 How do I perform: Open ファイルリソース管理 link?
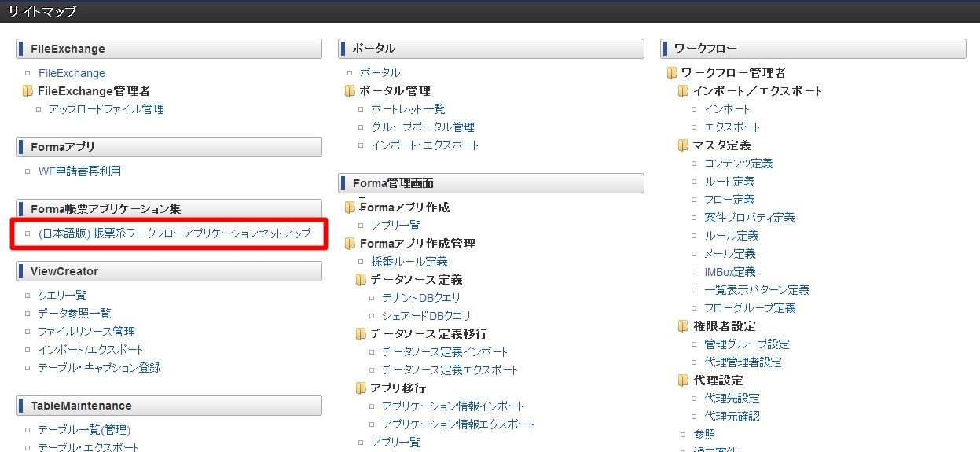tap(86, 332)
